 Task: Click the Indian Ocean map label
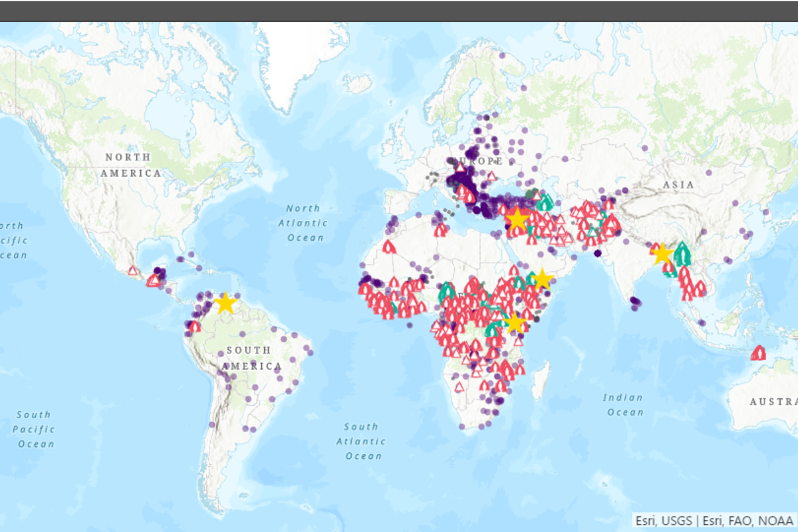click(623, 404)
